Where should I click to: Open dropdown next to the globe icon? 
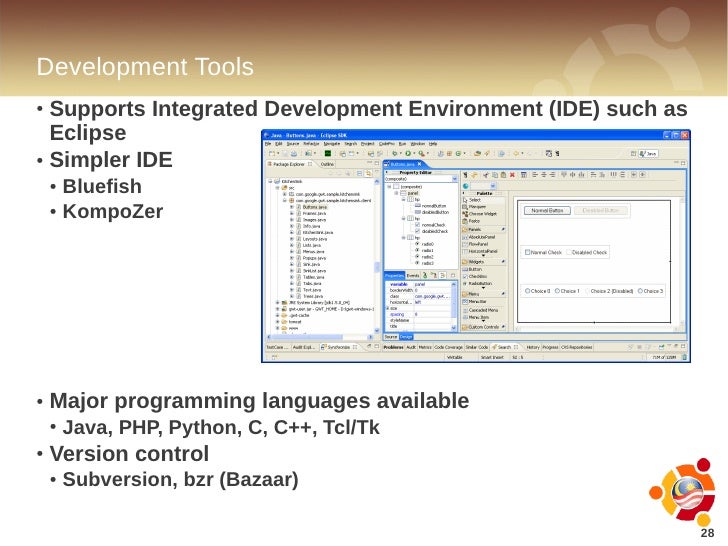click(493, 186)
